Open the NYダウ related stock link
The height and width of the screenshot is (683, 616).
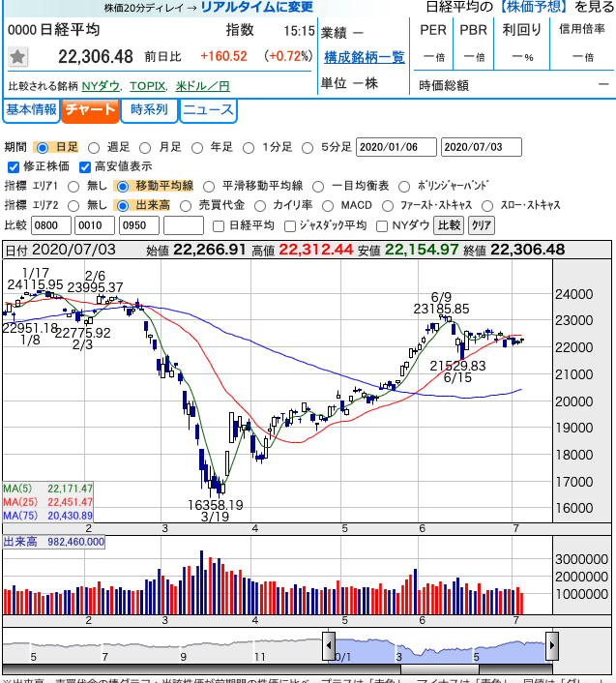pyautogui.click(x=101, y=86)
